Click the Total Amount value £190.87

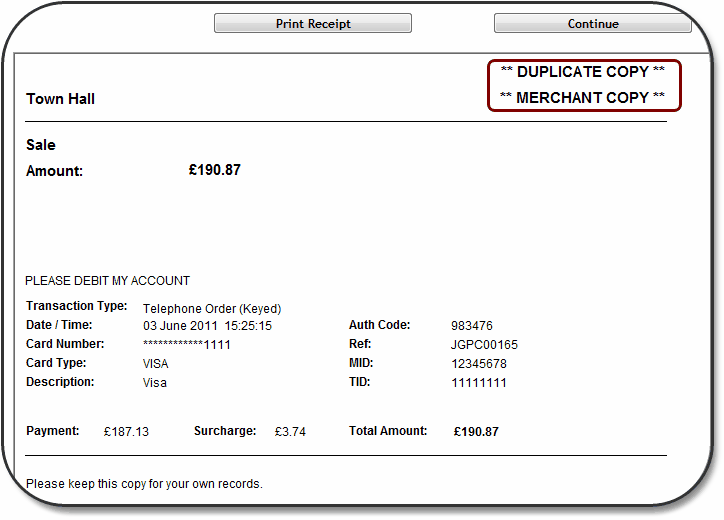476,432
